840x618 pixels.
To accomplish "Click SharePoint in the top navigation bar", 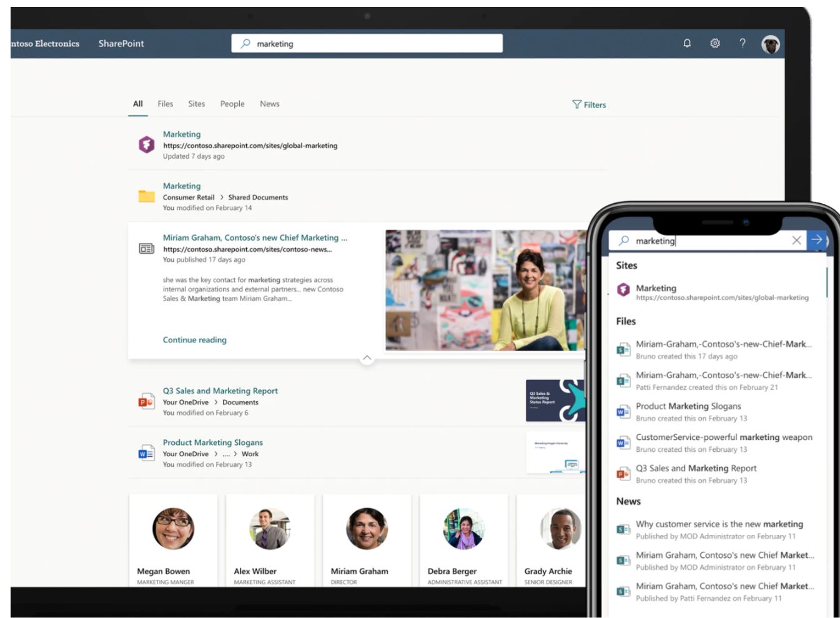I will [121, 43].
